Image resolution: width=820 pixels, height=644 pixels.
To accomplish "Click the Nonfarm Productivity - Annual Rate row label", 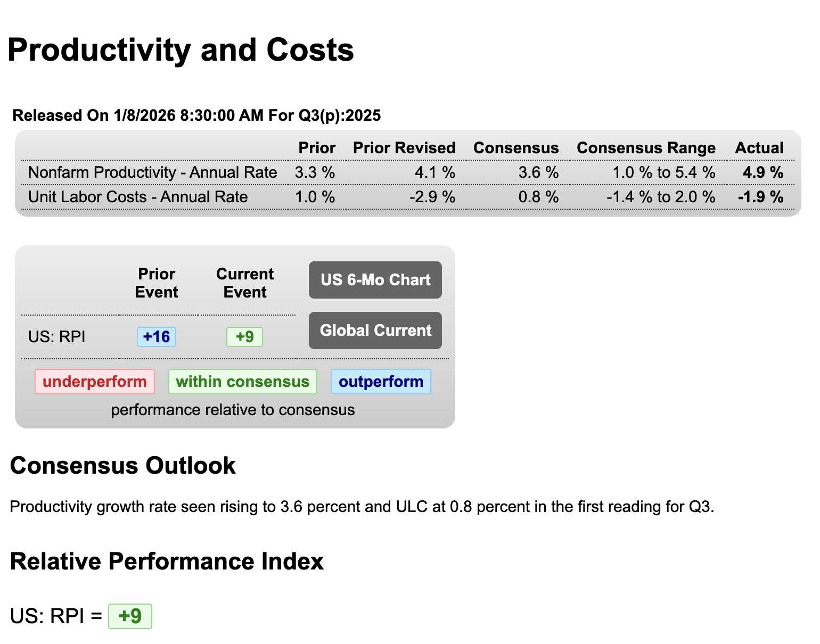I will 152,172.
